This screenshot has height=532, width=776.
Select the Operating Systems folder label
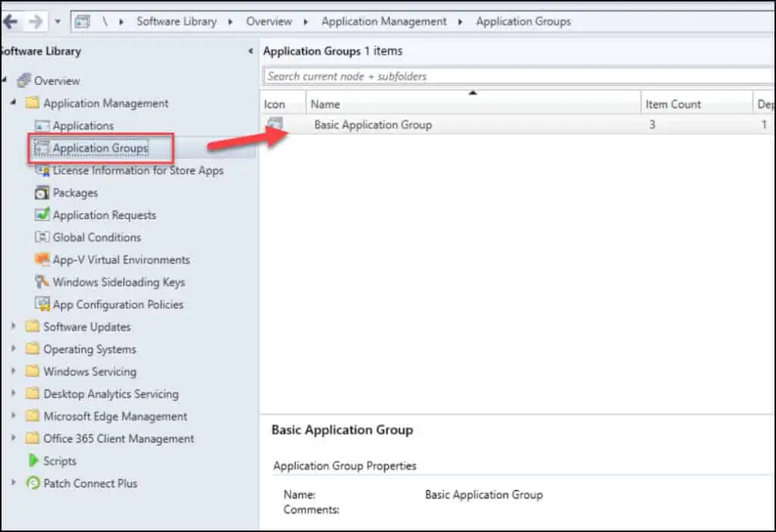pyautogui.click(x=89, y=349)
